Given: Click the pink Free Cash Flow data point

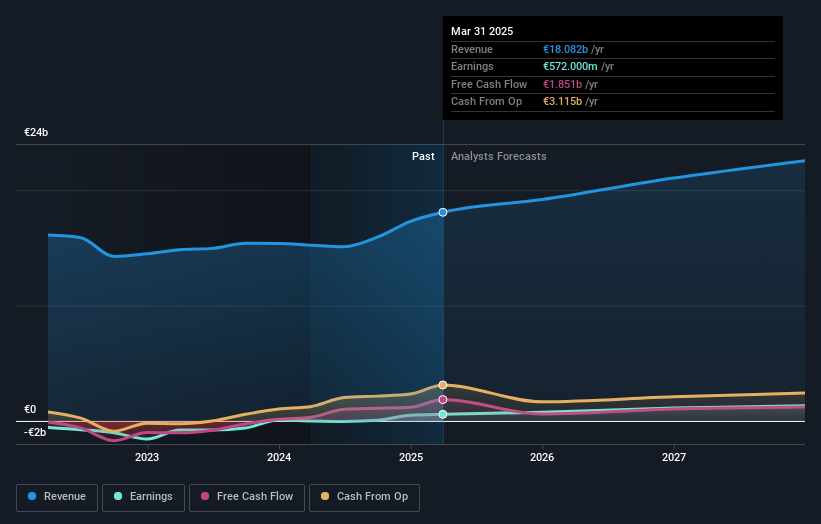Looking at the screenshot, I should pos(443,399).
